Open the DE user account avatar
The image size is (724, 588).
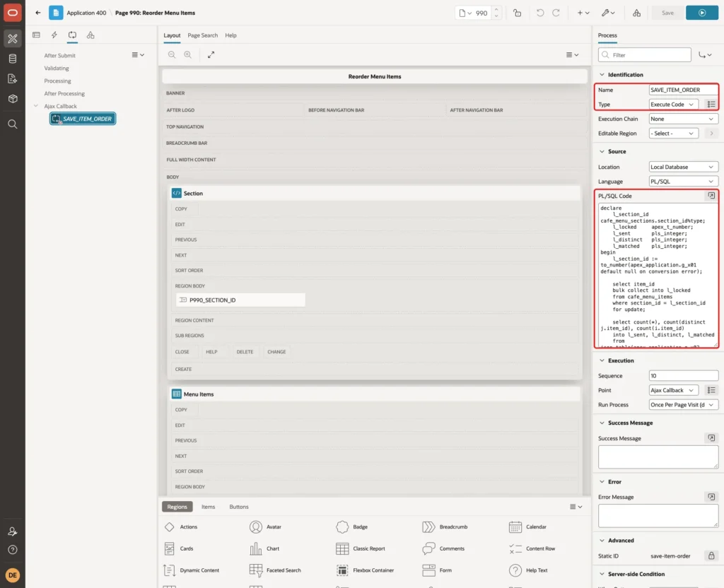tap(13, 575)
